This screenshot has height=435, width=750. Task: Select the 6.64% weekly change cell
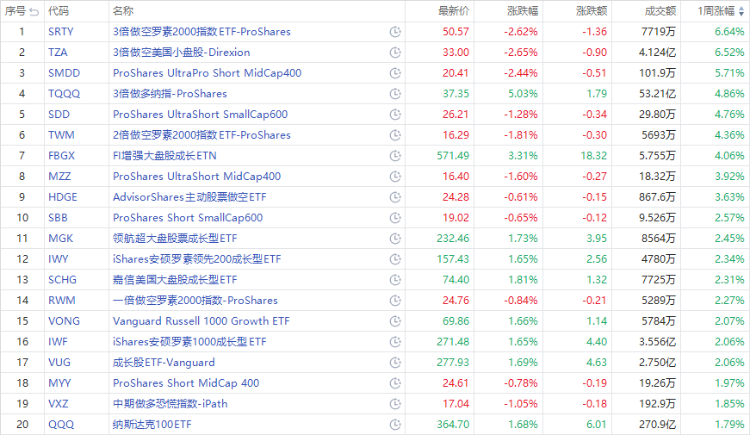point(729,32)
